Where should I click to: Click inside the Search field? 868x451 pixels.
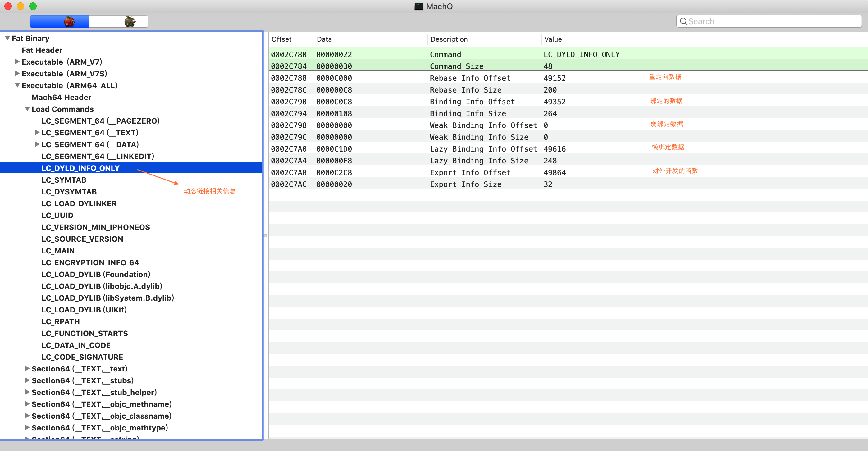click(x=772, y=21)
